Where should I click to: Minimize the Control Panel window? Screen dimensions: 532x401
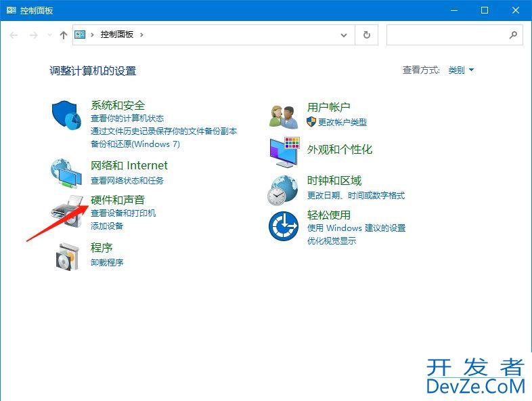pyautogui.click(x=454, y=10)
